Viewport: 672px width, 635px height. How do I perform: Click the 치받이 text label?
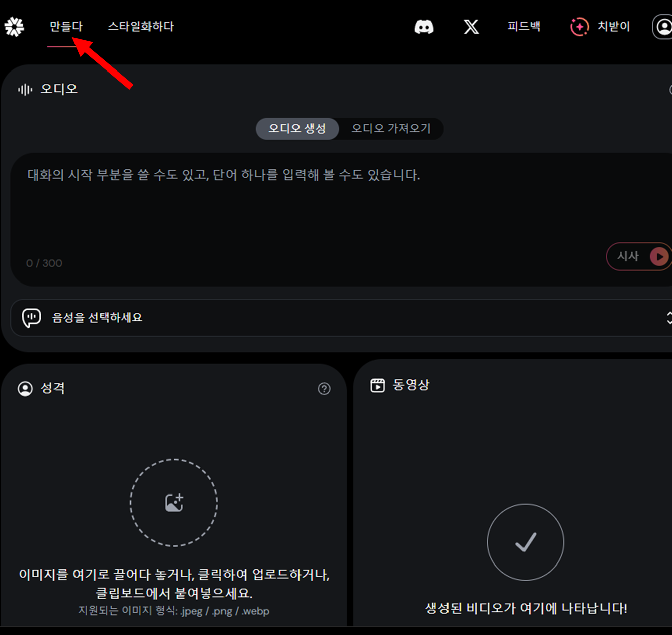click(614, 26)
